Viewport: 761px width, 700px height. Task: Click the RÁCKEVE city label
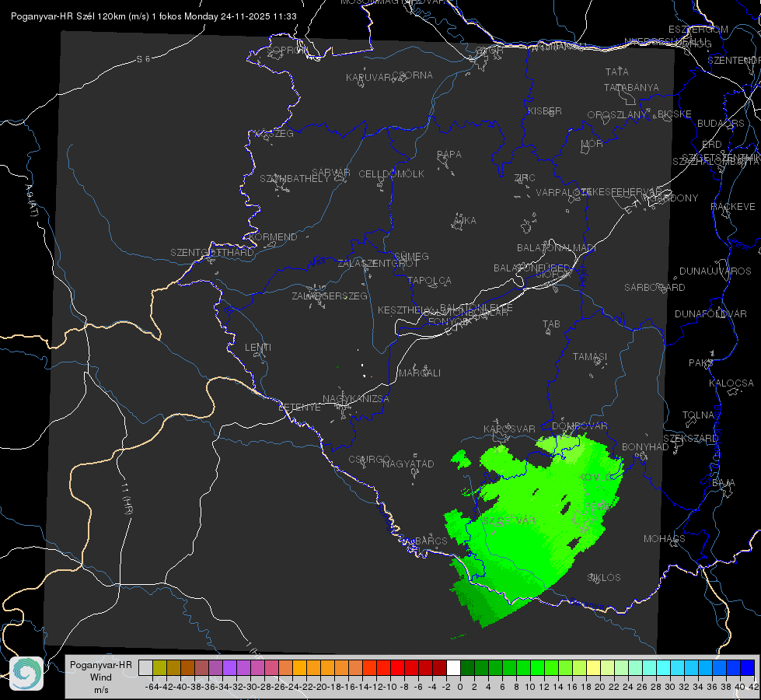click(x=733, y=207)
